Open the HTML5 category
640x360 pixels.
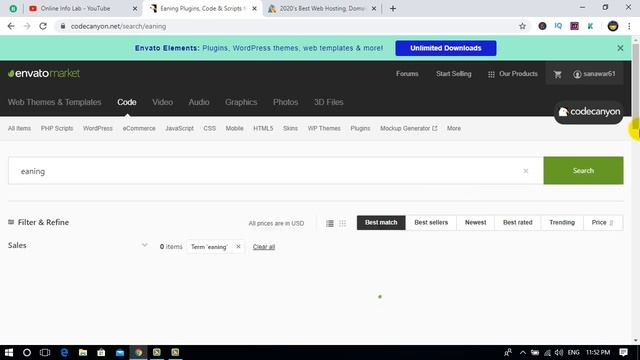pos(263,128)
